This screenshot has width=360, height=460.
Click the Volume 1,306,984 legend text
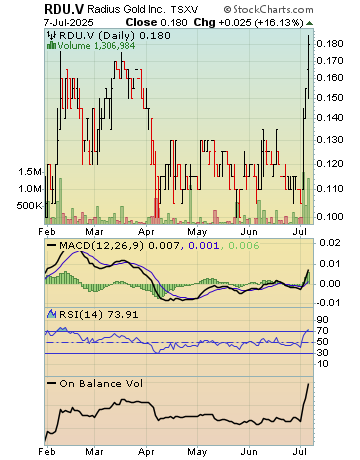[x=96, y=46]
